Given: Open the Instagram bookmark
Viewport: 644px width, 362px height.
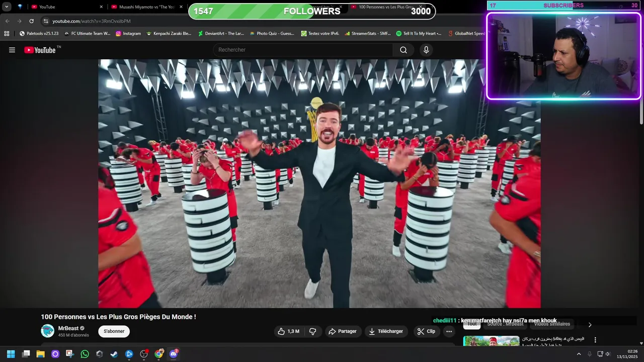Looking at the screenshot, I should click(128, 34).
